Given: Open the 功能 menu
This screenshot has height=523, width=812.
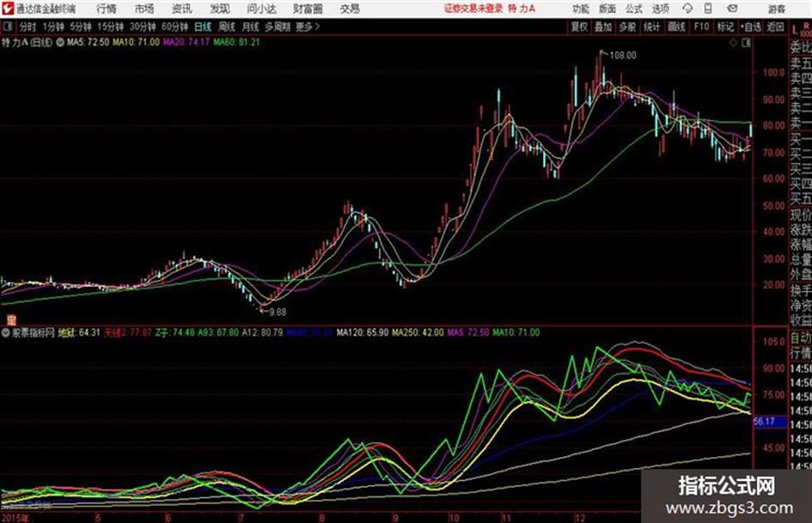Looking at the screenshot, I should pyautogui.click(x=581, y=9).
